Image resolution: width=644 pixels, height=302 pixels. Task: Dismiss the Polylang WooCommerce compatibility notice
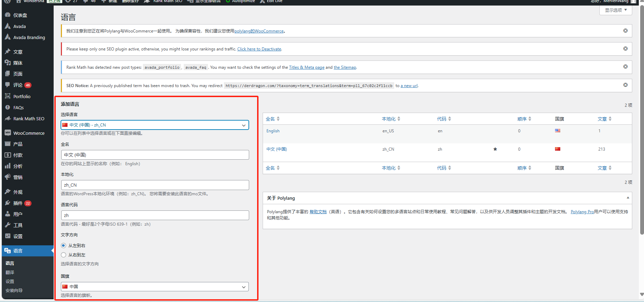coord(625,31)
